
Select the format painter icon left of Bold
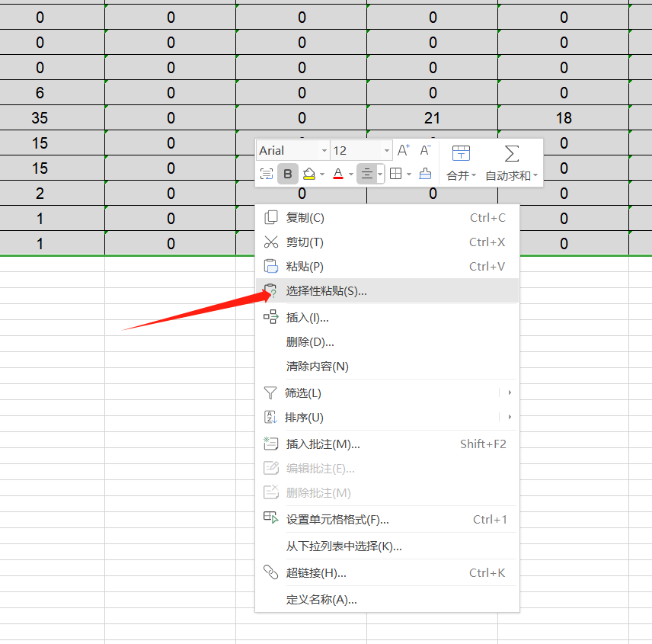pyautogui.click(x=266, y=174)
